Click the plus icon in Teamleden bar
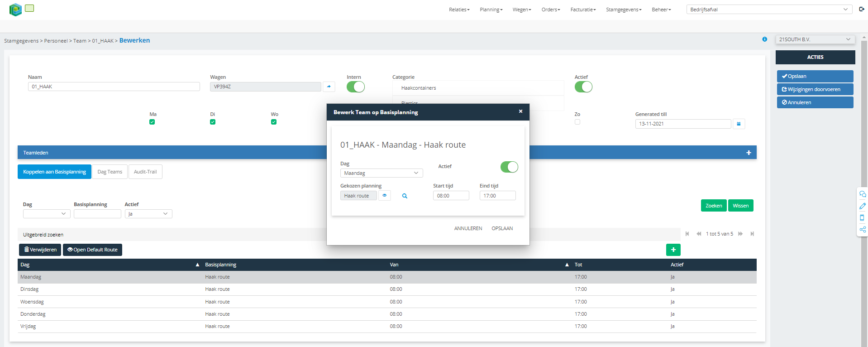 (x=749, y=153)
